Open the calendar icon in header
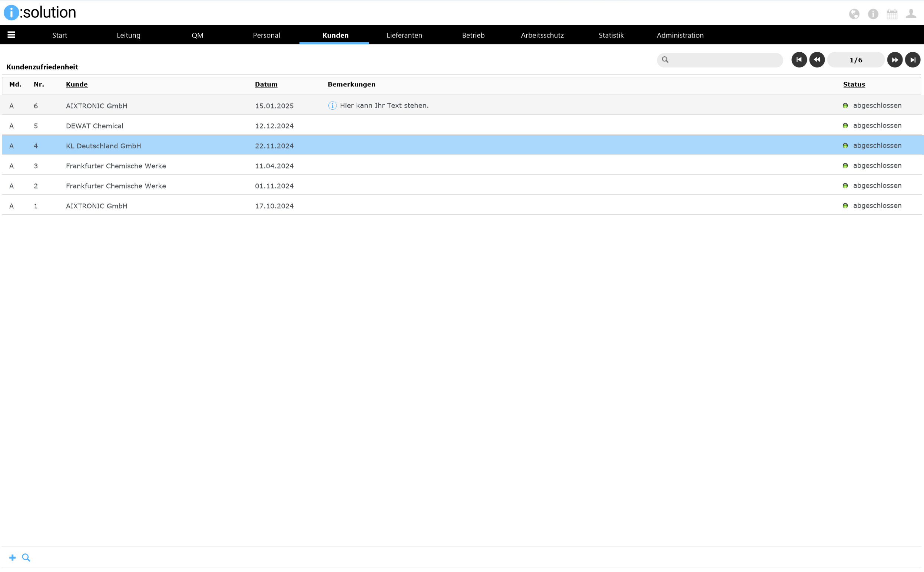This screenshot has width=924, height=572. pyautogui.click(x=891, y=14)
